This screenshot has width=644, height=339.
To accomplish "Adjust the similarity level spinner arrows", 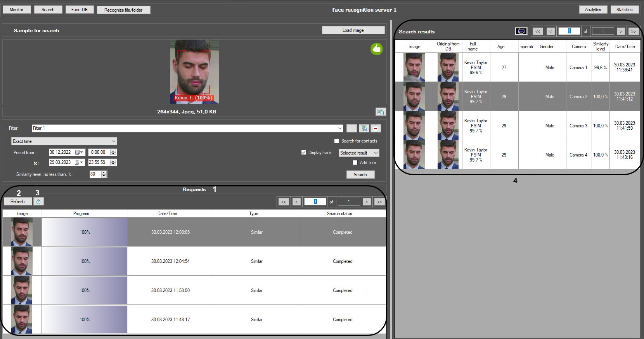I will 104,174.
